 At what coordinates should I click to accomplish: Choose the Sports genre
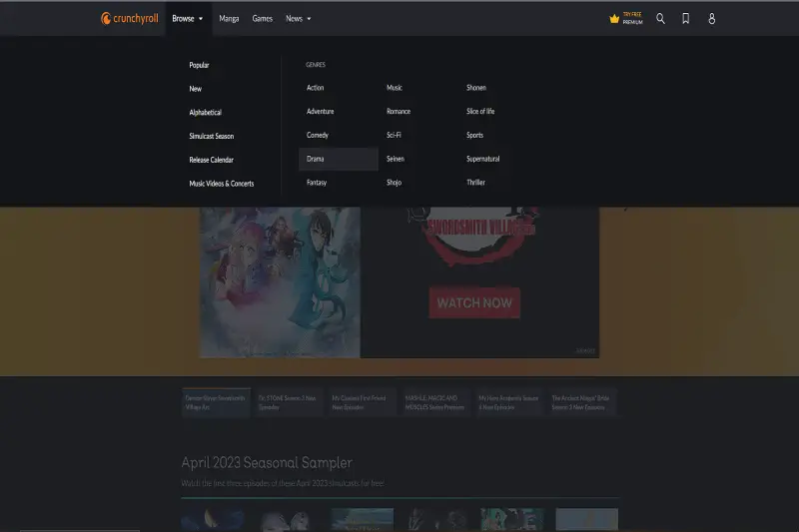coord(474,135)
